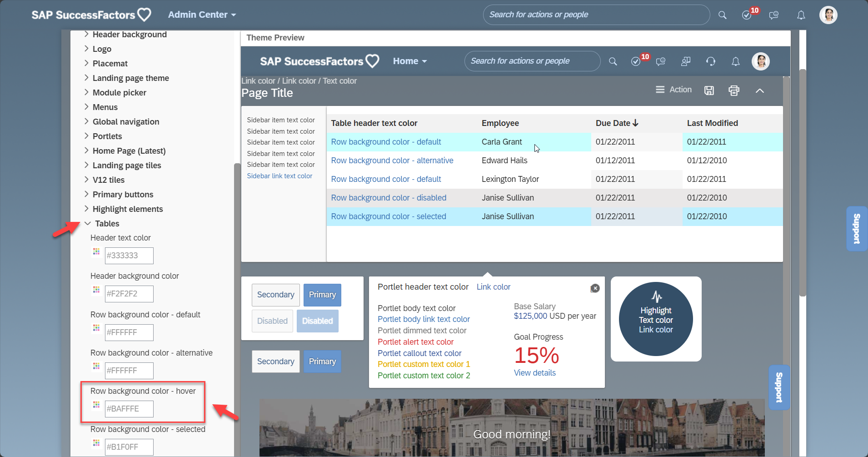Click the preview headset support icon
Screen dimensions: 868x457
711,61
